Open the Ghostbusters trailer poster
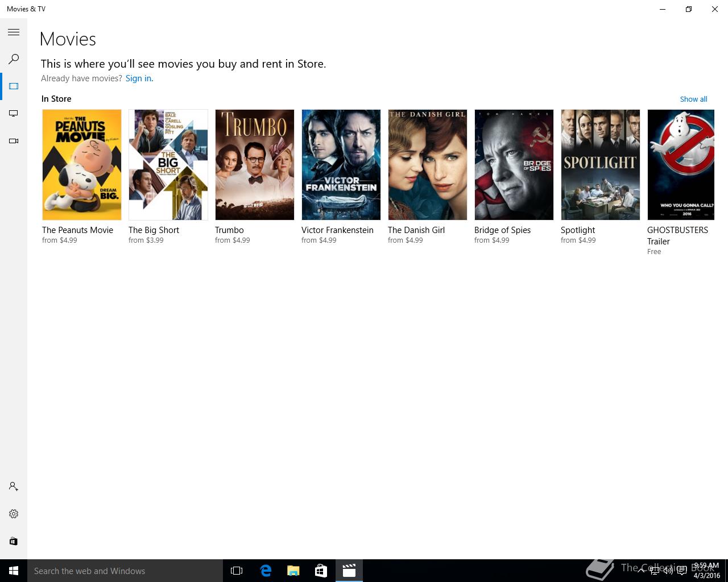The height and width of the screenshot is (582, 728). click(x=681, y=165)
